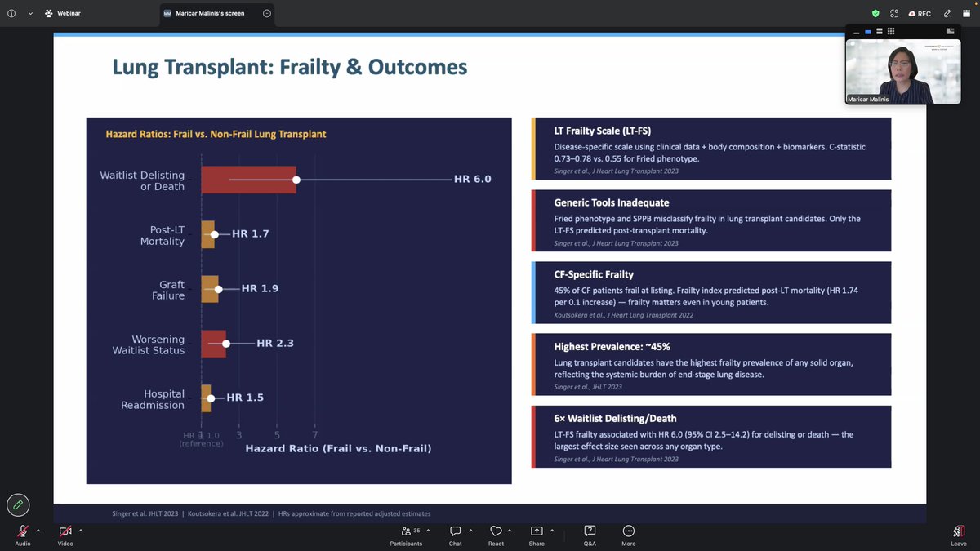
Task: Open the meeting information icon
Action: [x=11, y=13]
